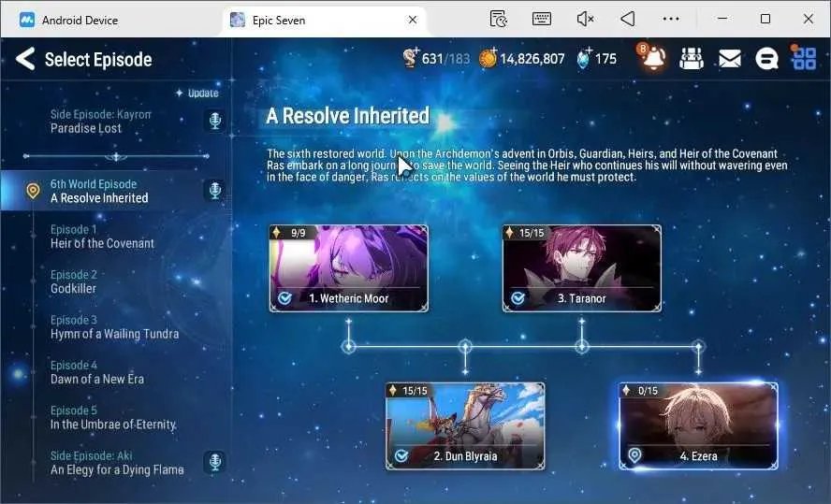Viewport: 831px width, 504px height.
Task: Click location pin on 6th World Episode
Action: 33,191
